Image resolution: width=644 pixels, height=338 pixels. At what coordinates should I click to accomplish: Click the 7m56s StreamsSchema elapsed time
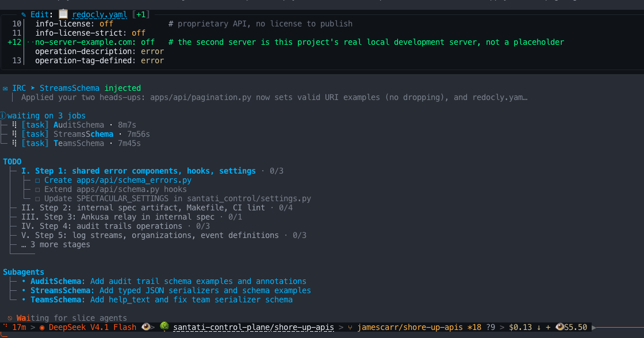tap(139, 135)
